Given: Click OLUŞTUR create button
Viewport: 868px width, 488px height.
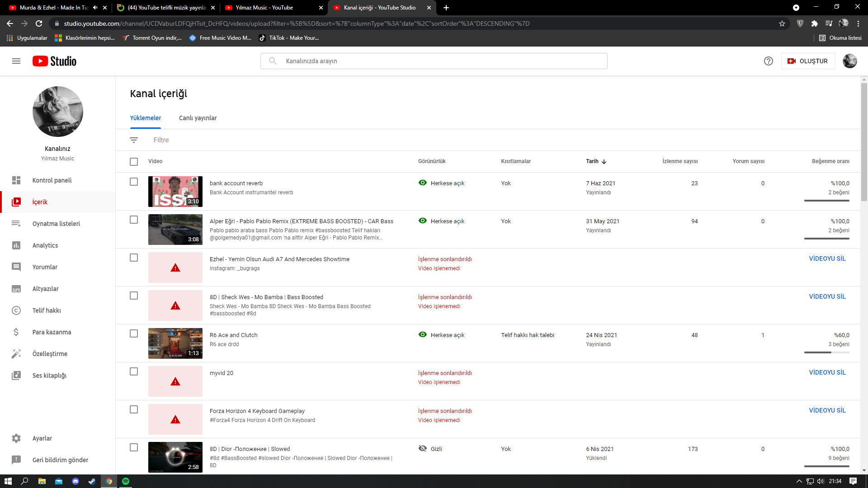Looking at the screenshot, I should tap(808, 61).
